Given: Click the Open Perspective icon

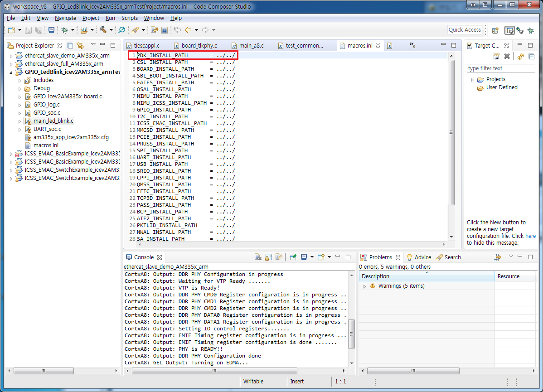Looking at the screenshot, I should pos(495,30).
